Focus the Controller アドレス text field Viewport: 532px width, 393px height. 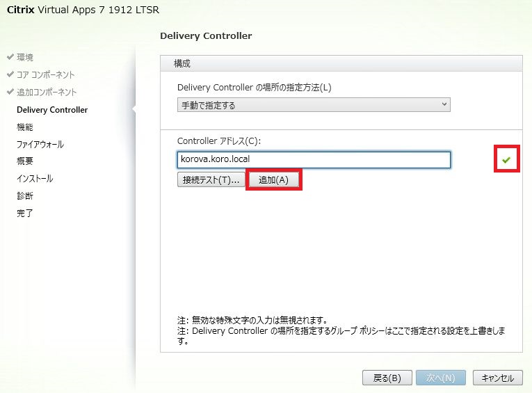[314, 160]
